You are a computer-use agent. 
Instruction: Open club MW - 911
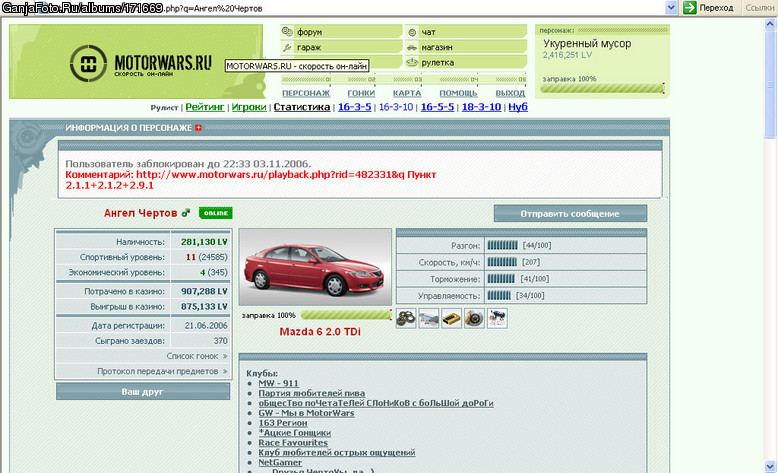[x=278, y=383]
